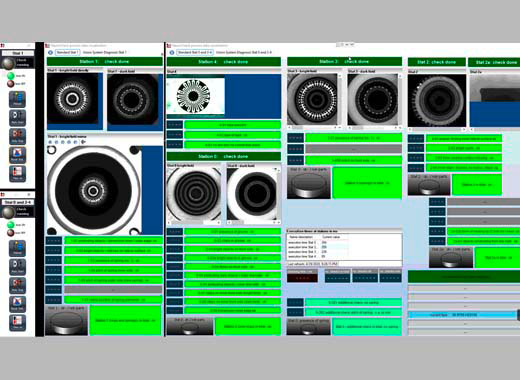Open the Standard Stat 0 and 2-4 dropdown
This screenshot has height=380, width=520.
tap(195, 52)
